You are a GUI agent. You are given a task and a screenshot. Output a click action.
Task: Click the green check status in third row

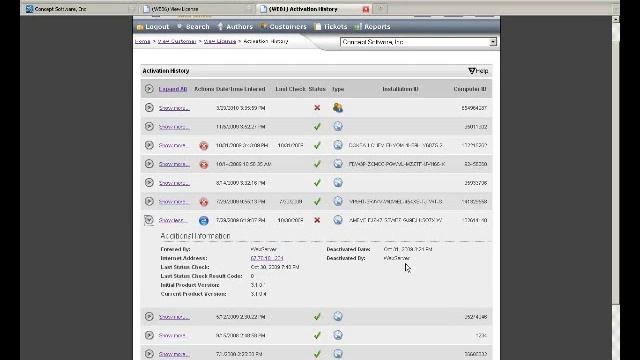(x=317, y=145)
